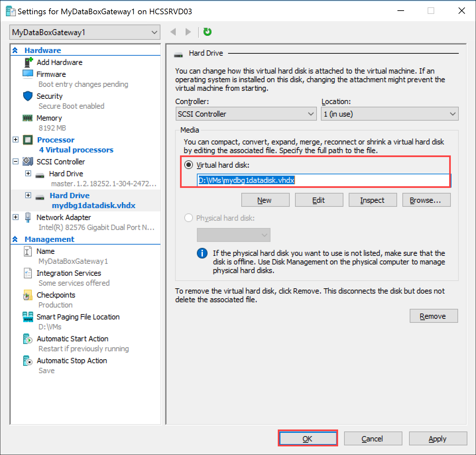Click the Edit disk button

pyautogui.click(x=319, y=200)
